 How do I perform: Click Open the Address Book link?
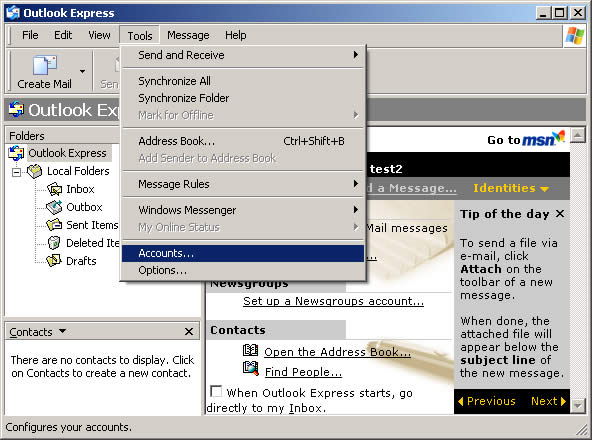tap(338, 352)
